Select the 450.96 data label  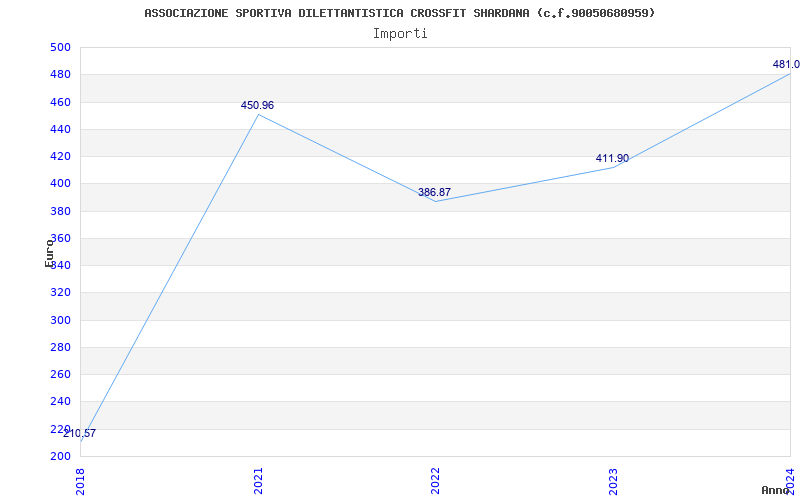pyautogui.click(x=257, y=106)
